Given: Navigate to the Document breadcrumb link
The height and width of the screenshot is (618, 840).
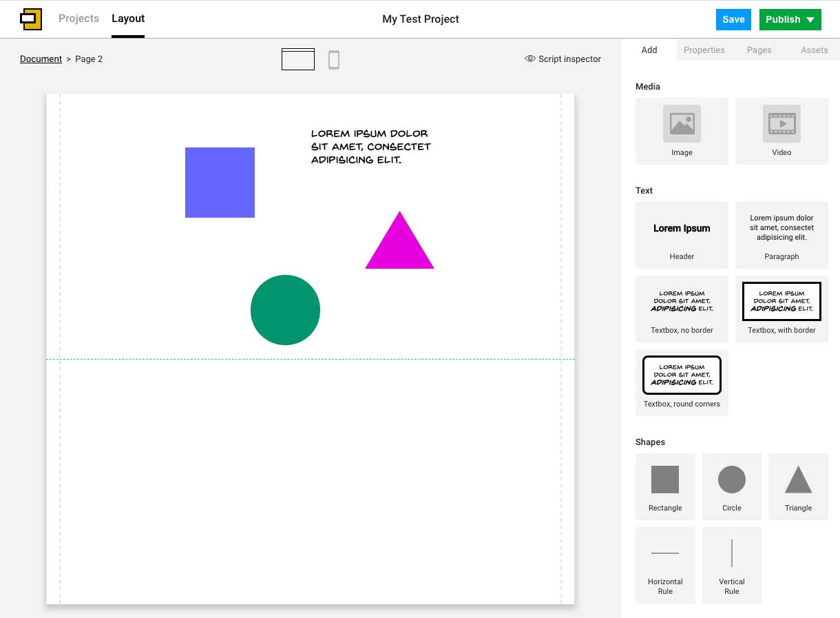Looking at the screenshot, I should 41,59.
